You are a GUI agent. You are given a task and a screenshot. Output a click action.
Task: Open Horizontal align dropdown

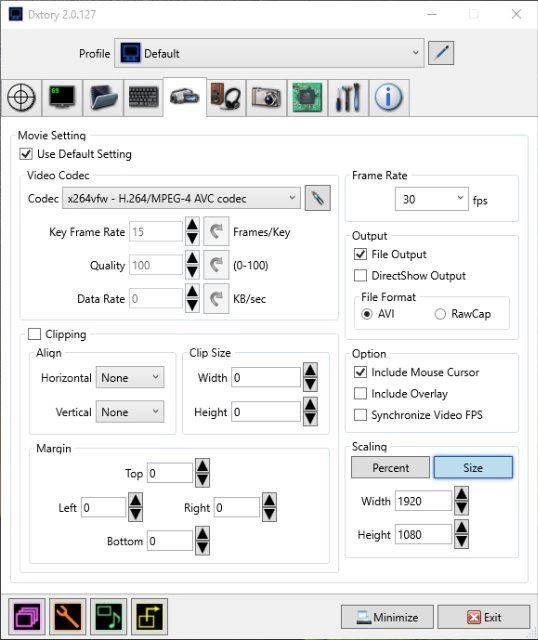coord(130,378)
